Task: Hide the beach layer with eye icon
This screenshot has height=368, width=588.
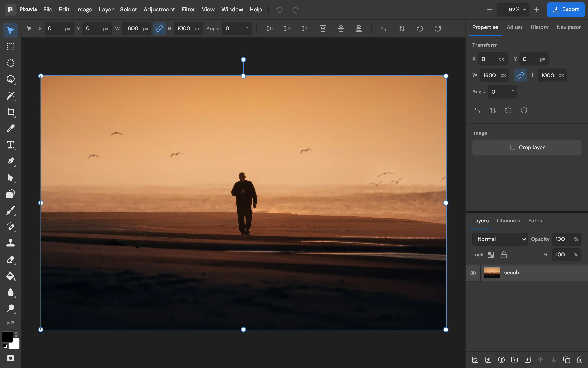Action: (x=473, y=273)
